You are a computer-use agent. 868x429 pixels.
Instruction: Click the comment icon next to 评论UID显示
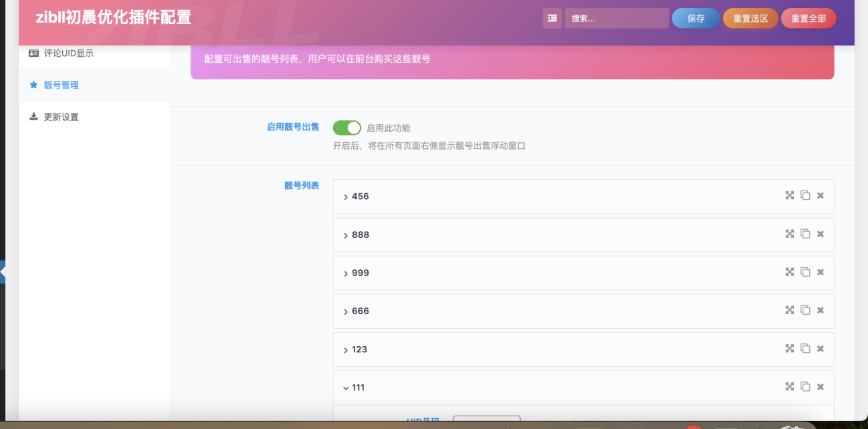(x=33, y=52)
